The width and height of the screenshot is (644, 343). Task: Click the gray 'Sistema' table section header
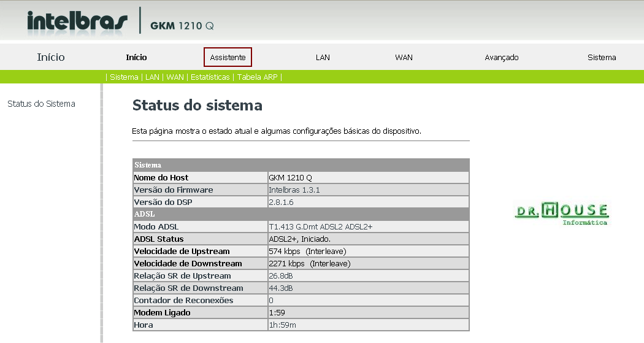[x=301, y=165]
